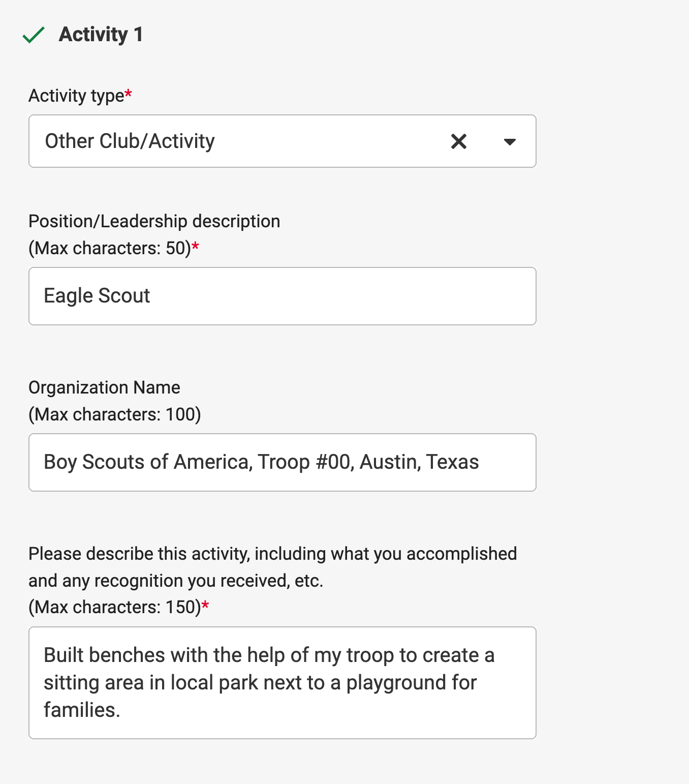Click the red asterisk next to Activity type
Viewport: 689px width, 784px height.
click(129, 94)
